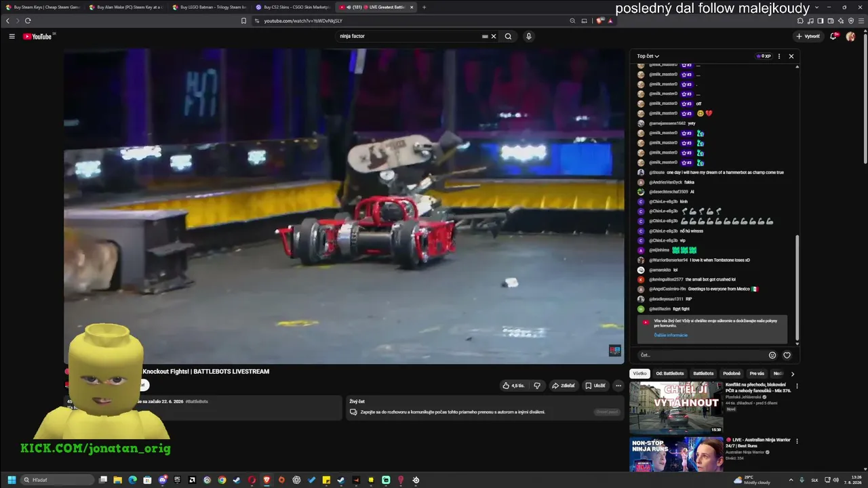Open the Brave Shields icon
Screen dimensions: 868x488
pyautogui.click(x=599, y=21)
